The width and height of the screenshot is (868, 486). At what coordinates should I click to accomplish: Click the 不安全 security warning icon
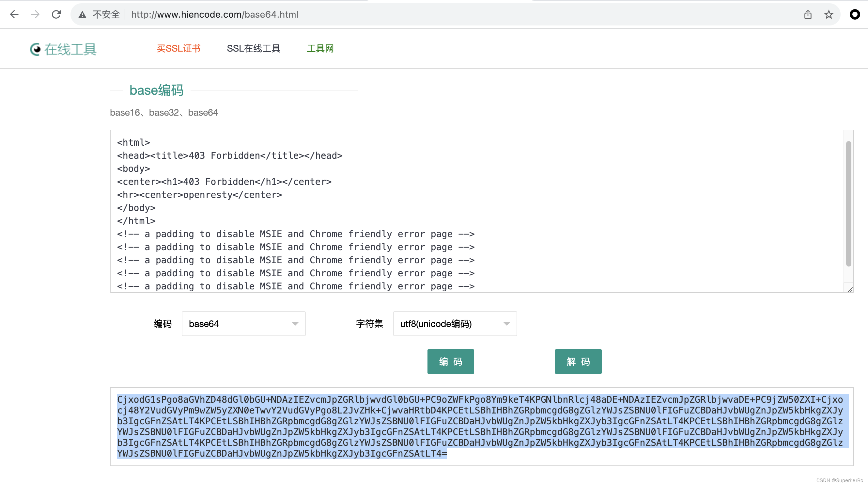[x=83, y=14]
